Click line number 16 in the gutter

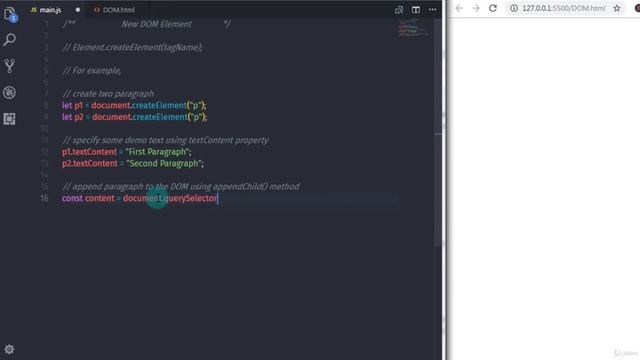44,198
